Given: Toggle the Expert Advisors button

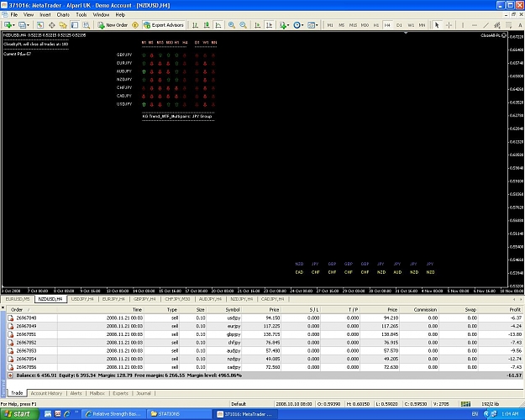Looking at the screenshot, I should (164, 25).
